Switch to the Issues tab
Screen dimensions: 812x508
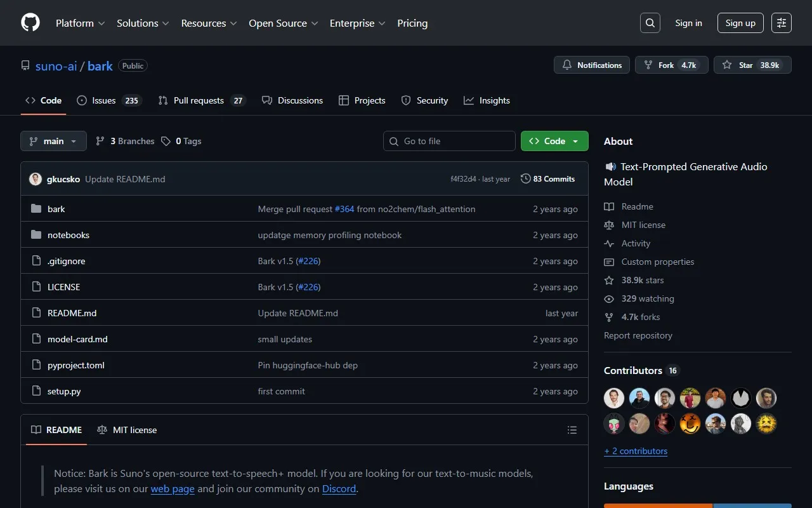104,100
